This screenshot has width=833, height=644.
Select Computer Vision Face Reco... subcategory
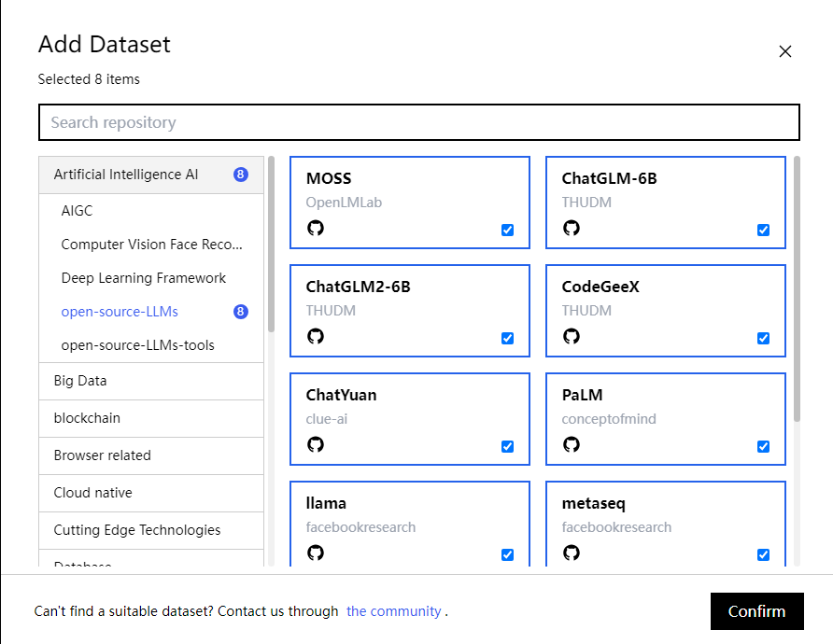tap(151, 245)
